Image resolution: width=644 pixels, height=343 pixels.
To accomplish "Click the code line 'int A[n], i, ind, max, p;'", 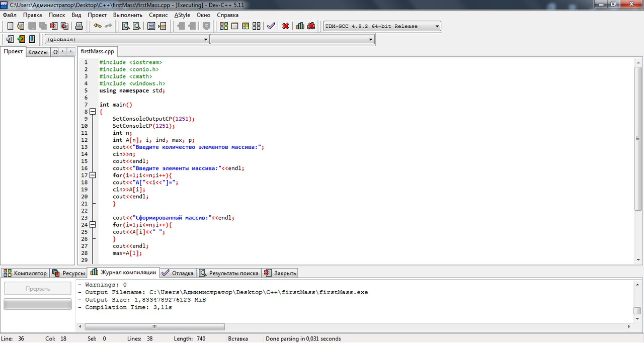I will (x=153, y=140).
